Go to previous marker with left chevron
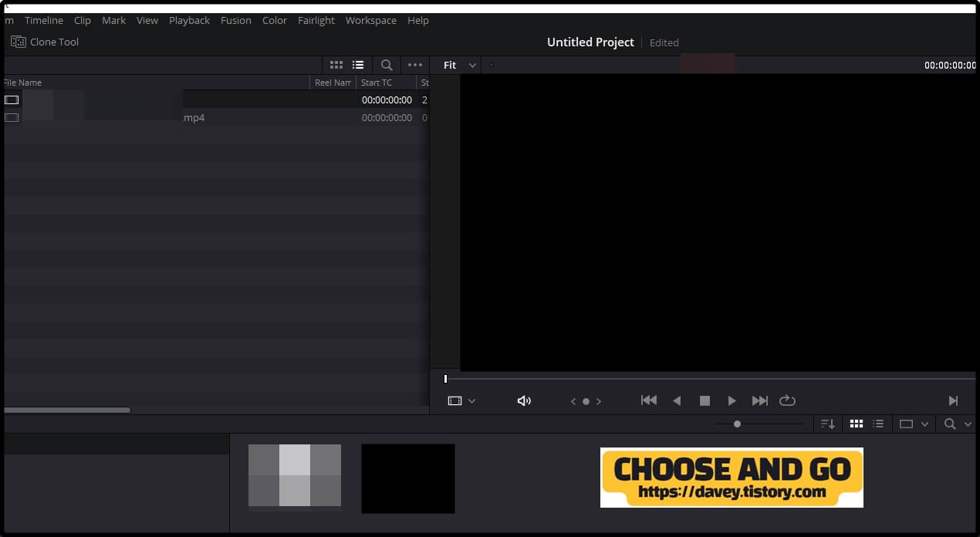The width and height of the screenshot is (980, 537). [x=573, y=401]
